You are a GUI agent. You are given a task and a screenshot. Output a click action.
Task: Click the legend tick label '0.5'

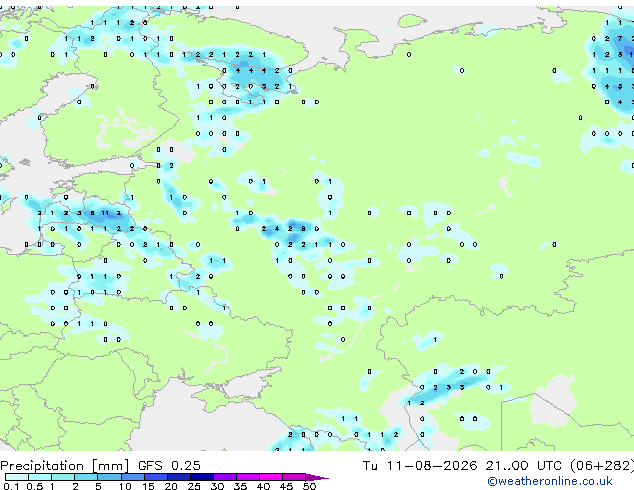(x=35, y=486)
